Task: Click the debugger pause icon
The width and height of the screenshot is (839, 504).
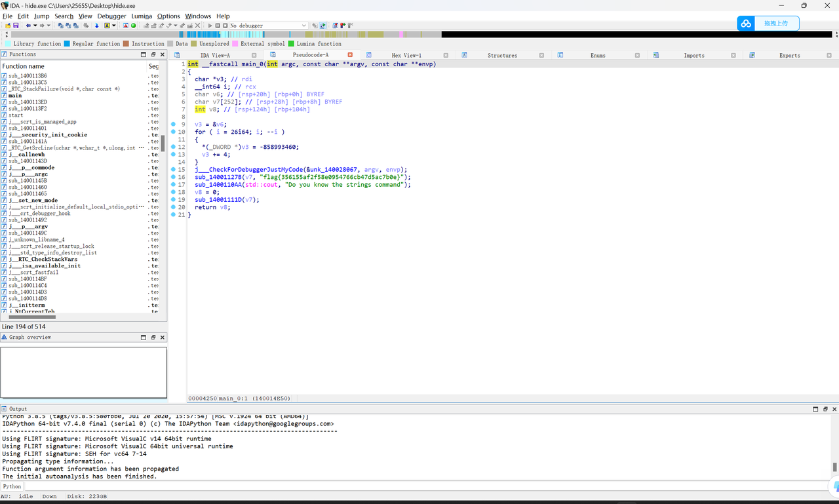Action: [218, 26]
